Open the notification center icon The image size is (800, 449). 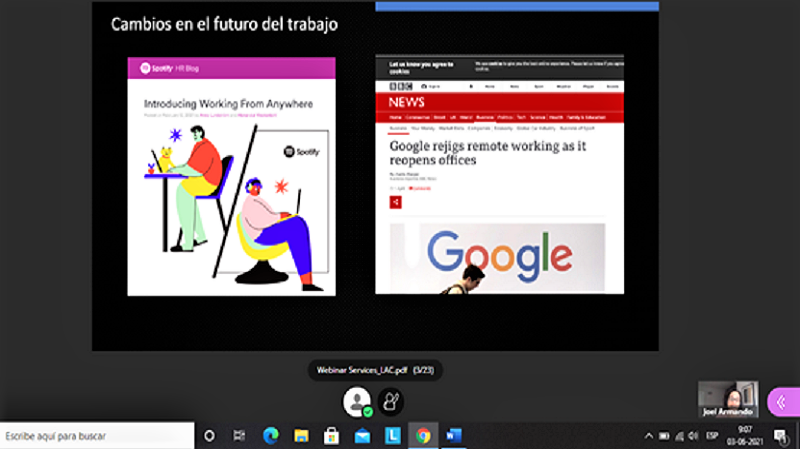[x=781, y=436]
